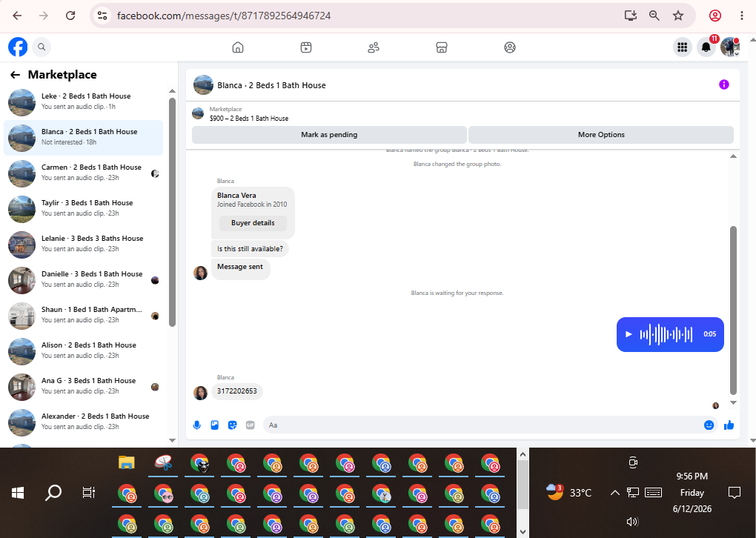Go to the Home feed icon
Viewport: 756px width, 538px height.
pyautogui.click(x=238, y=47)
